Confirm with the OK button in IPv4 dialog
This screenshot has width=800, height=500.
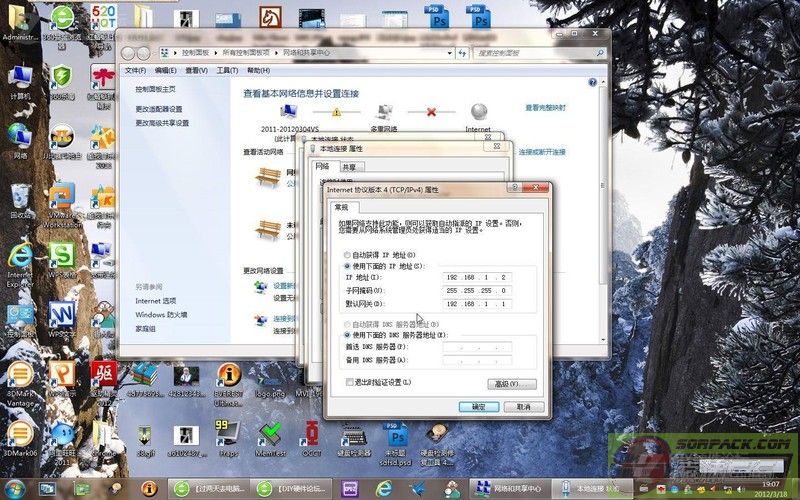479,407
